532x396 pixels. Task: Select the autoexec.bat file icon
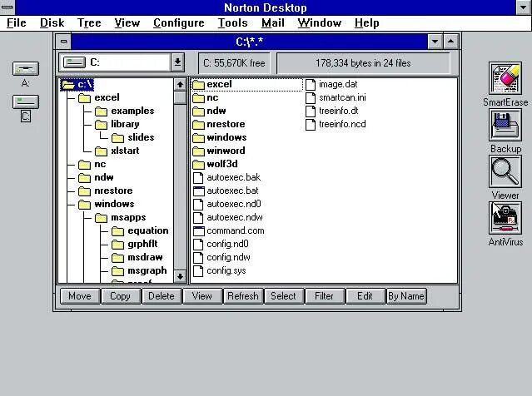198,191
